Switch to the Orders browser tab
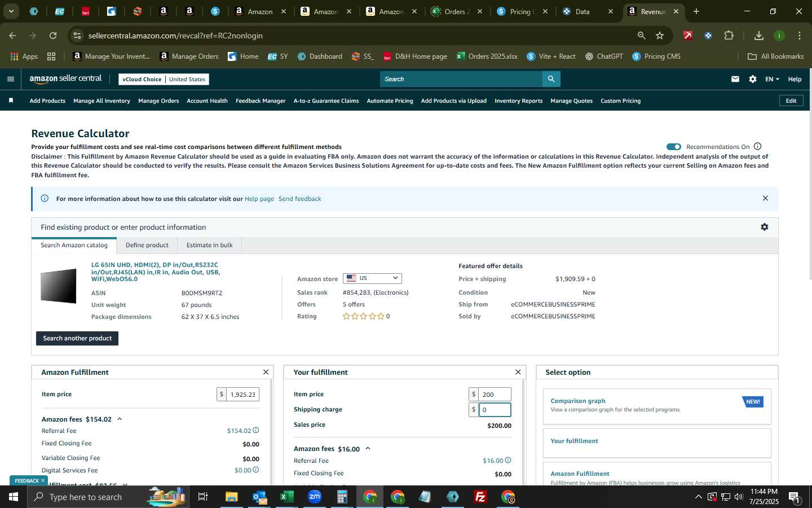 pos(456,11)
